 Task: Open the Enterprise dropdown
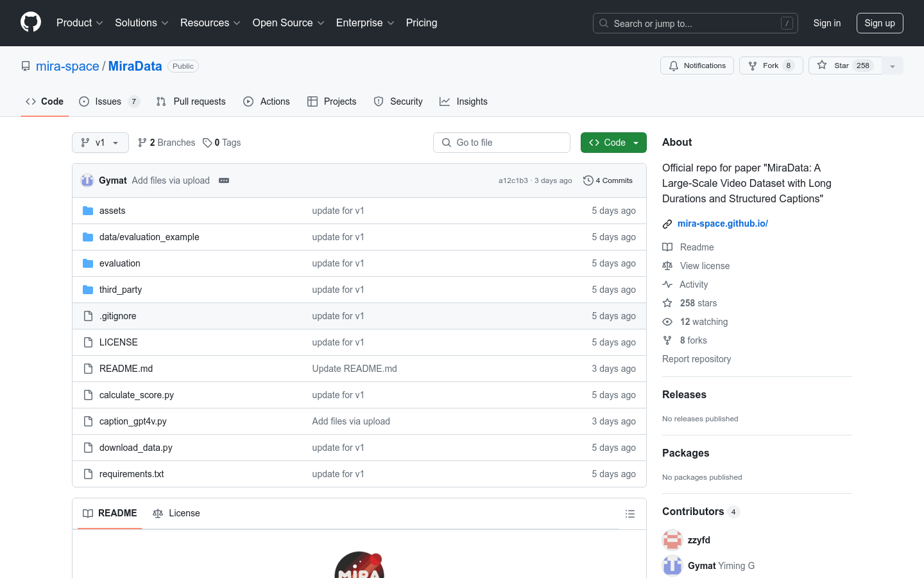pyautogui.click(x=365, y=22)
